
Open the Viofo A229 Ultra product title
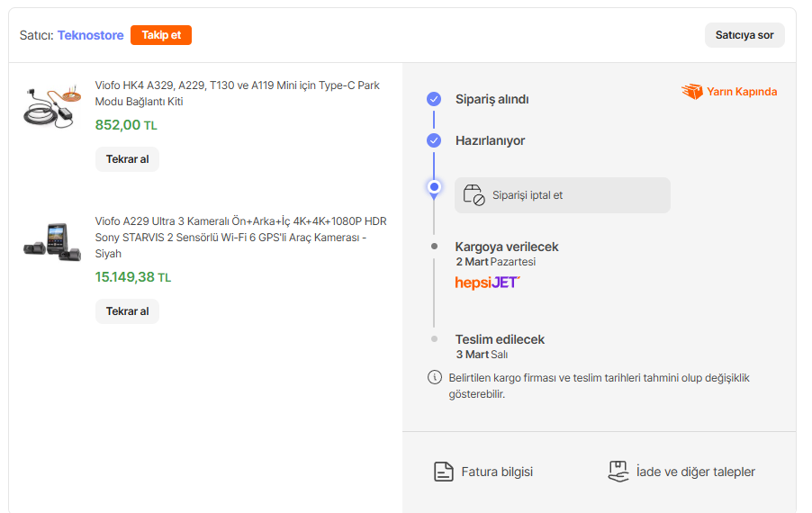click(x=240, y=238)
